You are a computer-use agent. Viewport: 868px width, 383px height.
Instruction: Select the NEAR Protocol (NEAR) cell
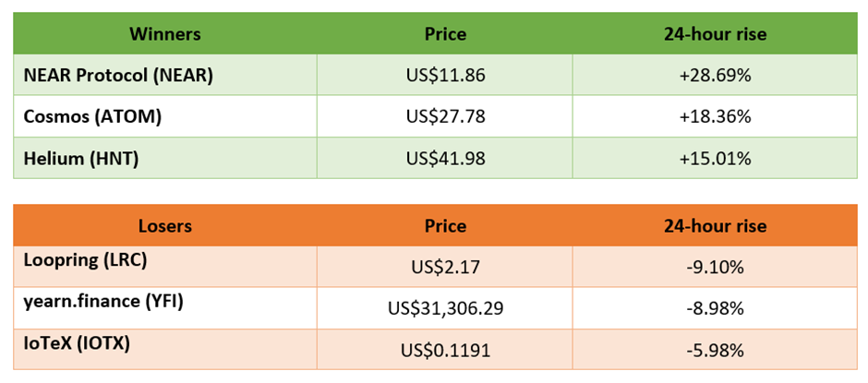[x=165, y=76]
